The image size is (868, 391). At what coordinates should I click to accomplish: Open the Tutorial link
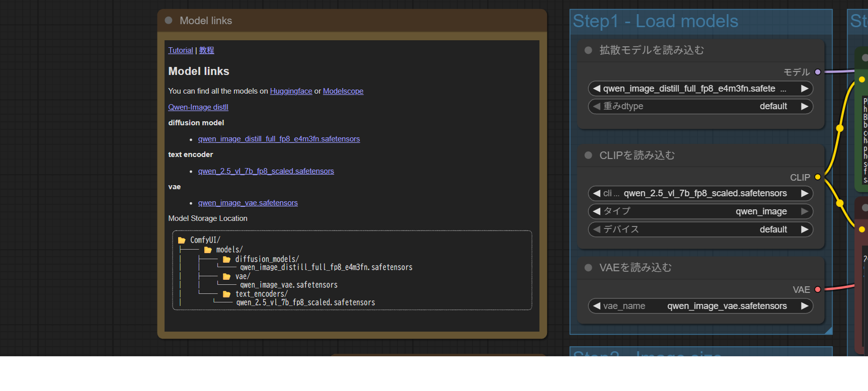[x=180, y=50]
